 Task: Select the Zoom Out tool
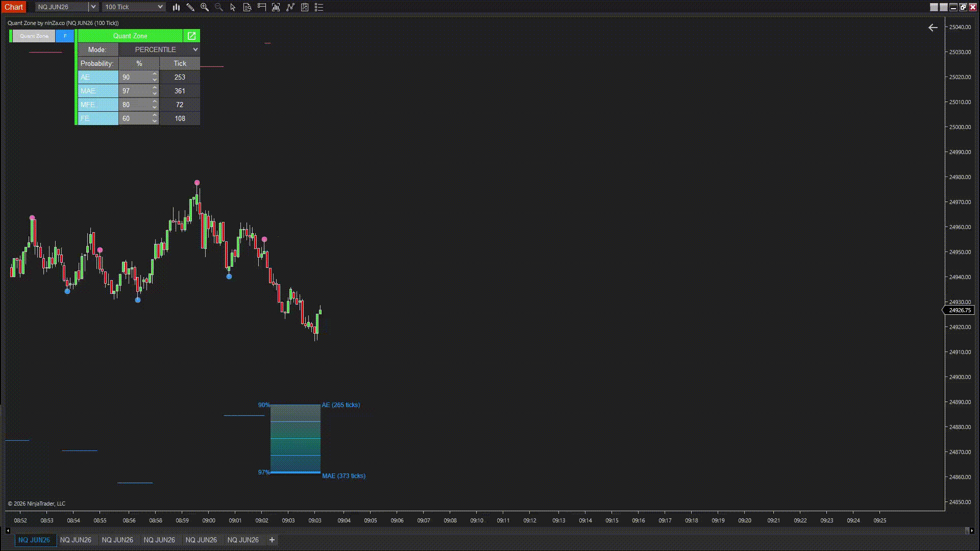[218, 7]
